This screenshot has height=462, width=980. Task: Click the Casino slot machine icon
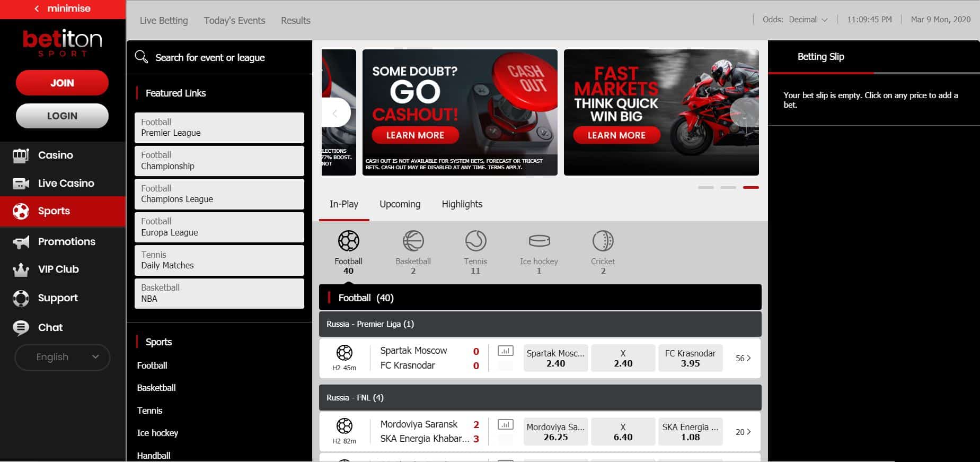point(21,155)
